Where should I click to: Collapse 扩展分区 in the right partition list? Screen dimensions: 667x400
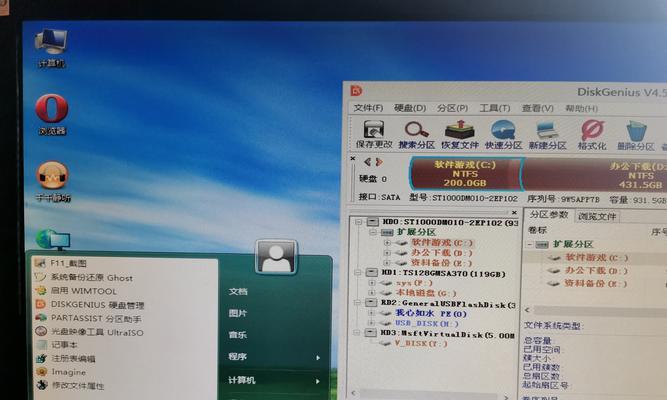pyautogui.click(x=530, y=244)
